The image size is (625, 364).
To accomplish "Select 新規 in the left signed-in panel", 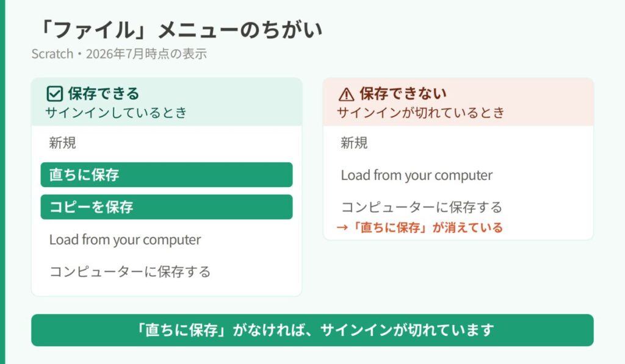I will click(x=63, y=143).
